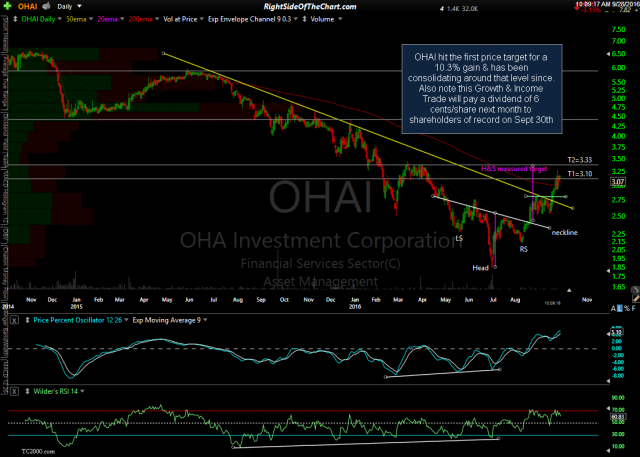Close the Wilder's RSI pane

(14, 392)
